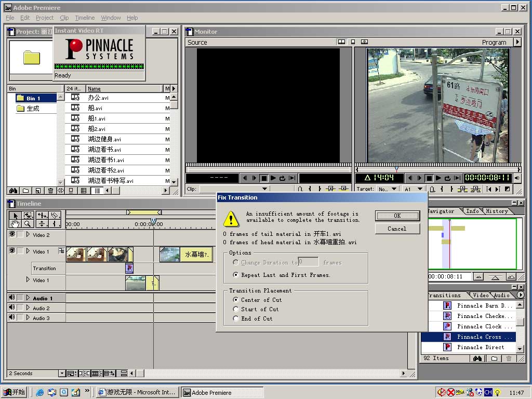Click the Single View icon in Monitor
This screenshot has height=399, width=532.
pyautogui.click(x=353, y=42)
